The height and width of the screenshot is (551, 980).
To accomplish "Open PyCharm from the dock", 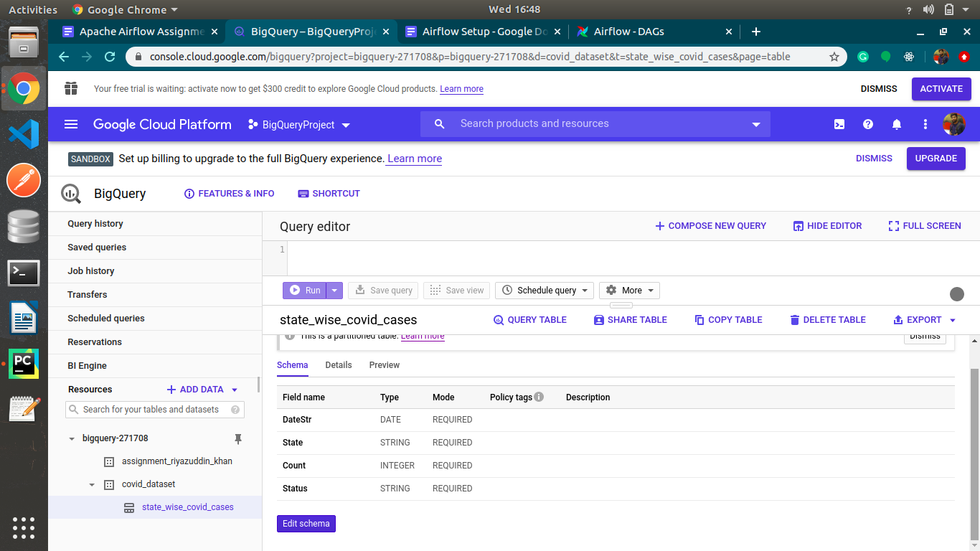I will pos(23,364).
